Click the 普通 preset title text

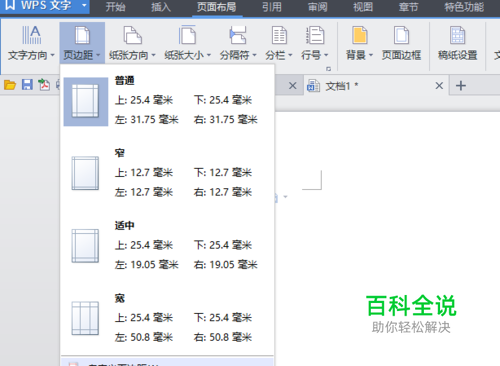tap(125, 80)
